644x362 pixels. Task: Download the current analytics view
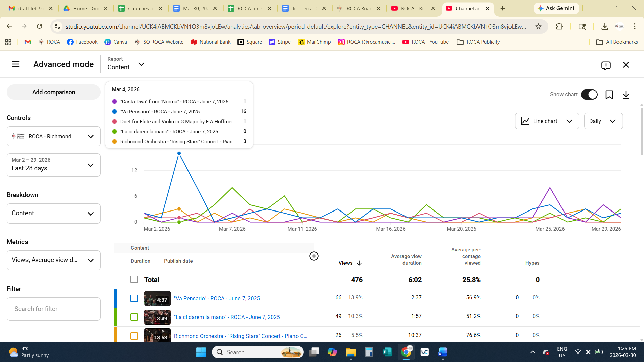pyautogui.click(x=626, y=95)
